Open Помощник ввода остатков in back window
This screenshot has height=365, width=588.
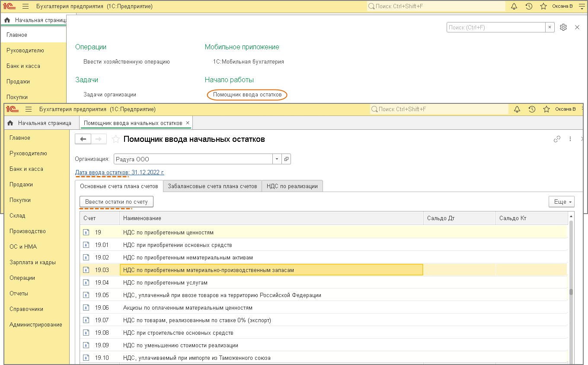(x=247, y=95)
